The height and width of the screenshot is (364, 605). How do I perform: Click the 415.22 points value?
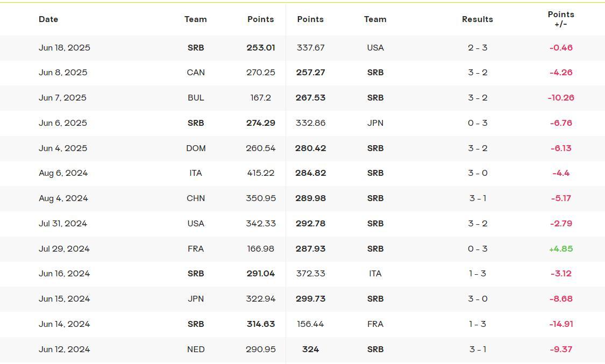(x=260, y=173)
